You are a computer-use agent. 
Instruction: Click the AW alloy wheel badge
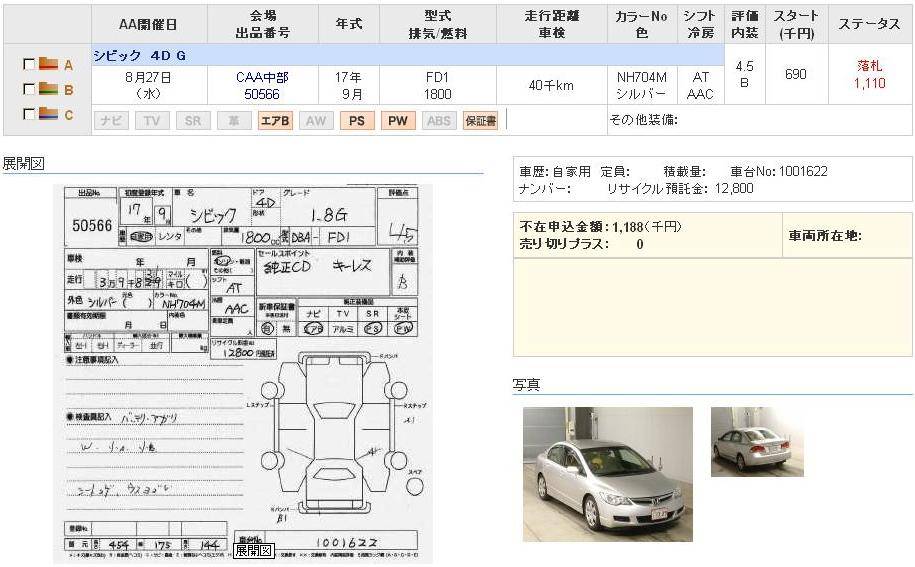pyautogui.click(x=316, y=121)
